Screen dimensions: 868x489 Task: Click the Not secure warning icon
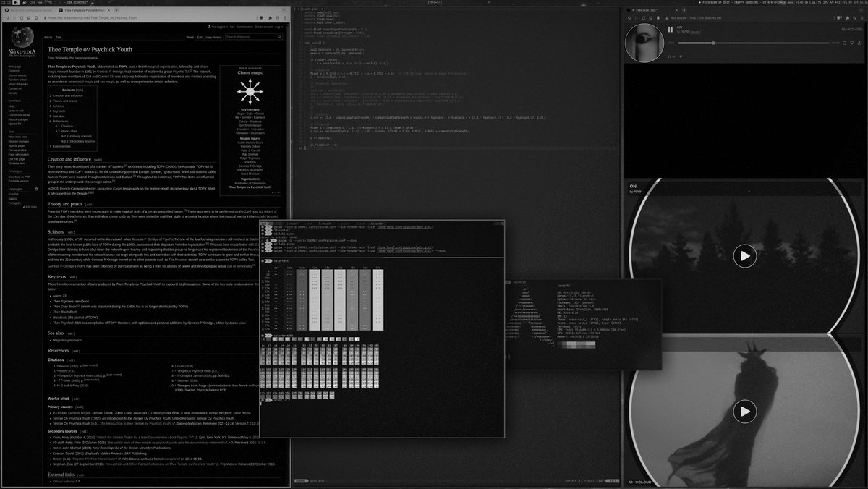(x=667, y=18)
